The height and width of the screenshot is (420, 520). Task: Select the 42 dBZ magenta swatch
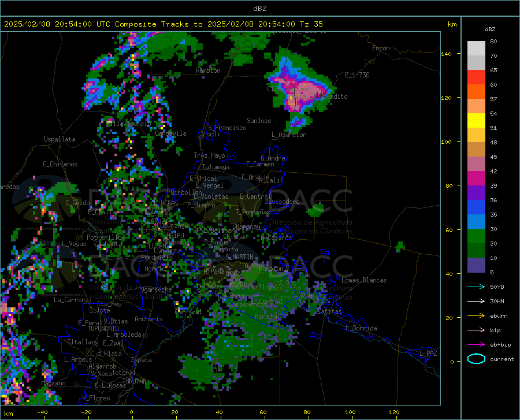[x=476, y=178]
